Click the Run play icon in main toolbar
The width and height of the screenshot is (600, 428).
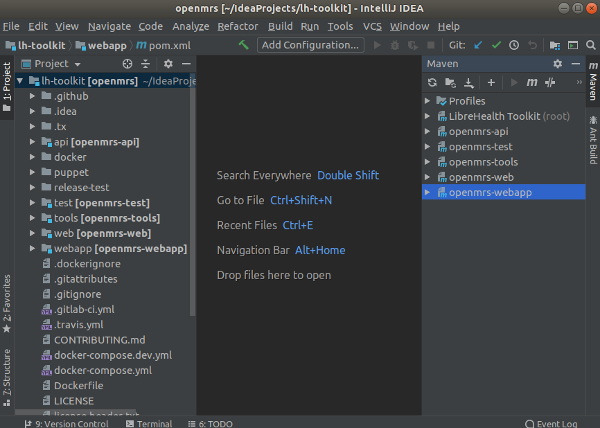click(377, 45)
